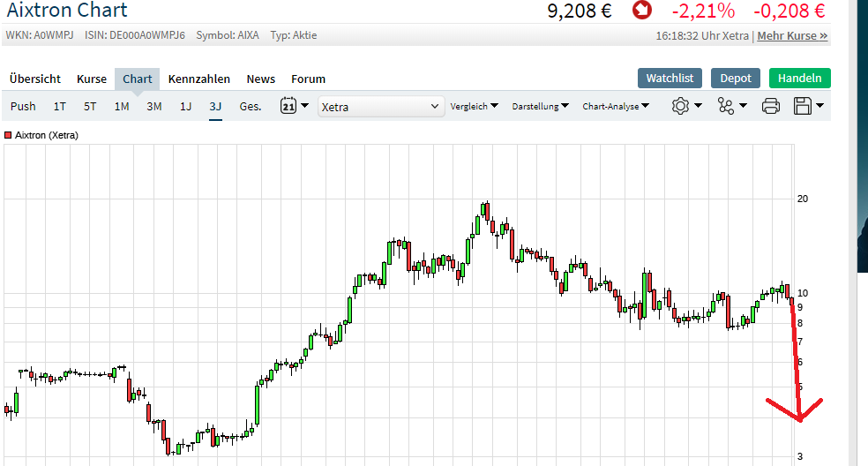Open the calendar date picker icon
The width and height of the screenshot is (868, 466).
pyautogui.click(x=288, y=106)
